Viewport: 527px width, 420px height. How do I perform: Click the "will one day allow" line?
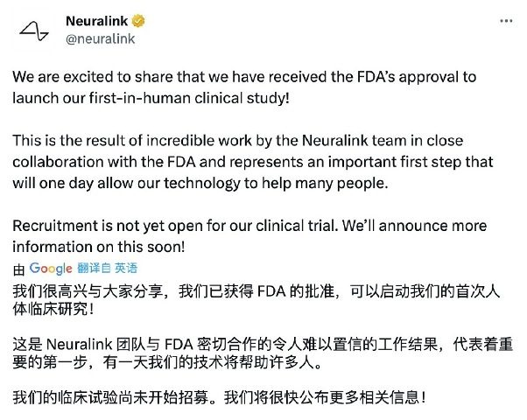click(200, 184)
